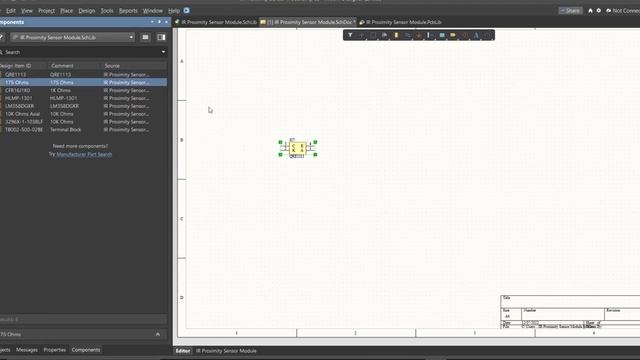Open the Place menu
The height and width of the screenshot is (360, 640).
pos(67,11)
